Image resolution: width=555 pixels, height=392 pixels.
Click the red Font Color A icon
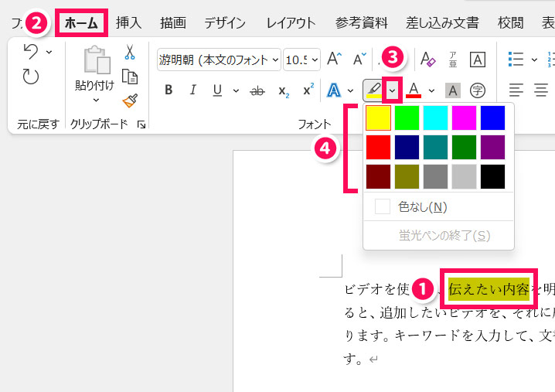click(414, 90)
